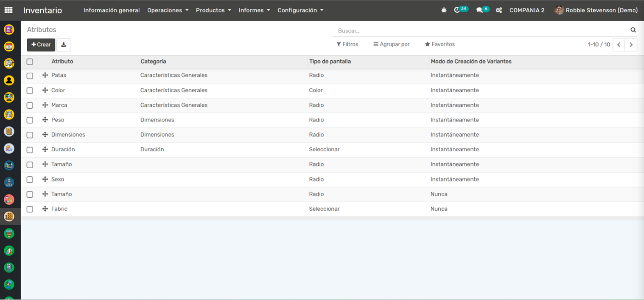Viewport: 644px width, 300px height.
Task: Expand the Operaciones dropdown menu
Action: point(168,10)
